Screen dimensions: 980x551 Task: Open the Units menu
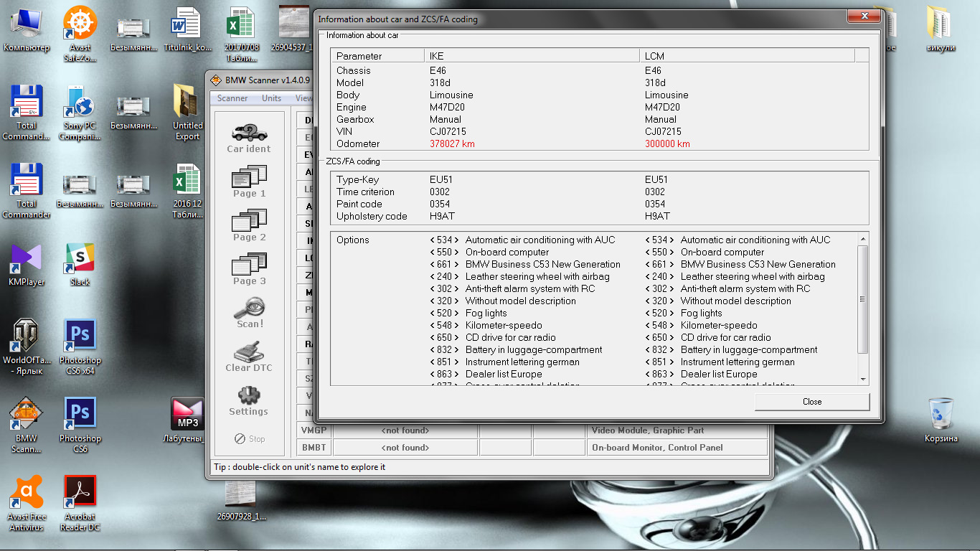[x=272, y=98]
